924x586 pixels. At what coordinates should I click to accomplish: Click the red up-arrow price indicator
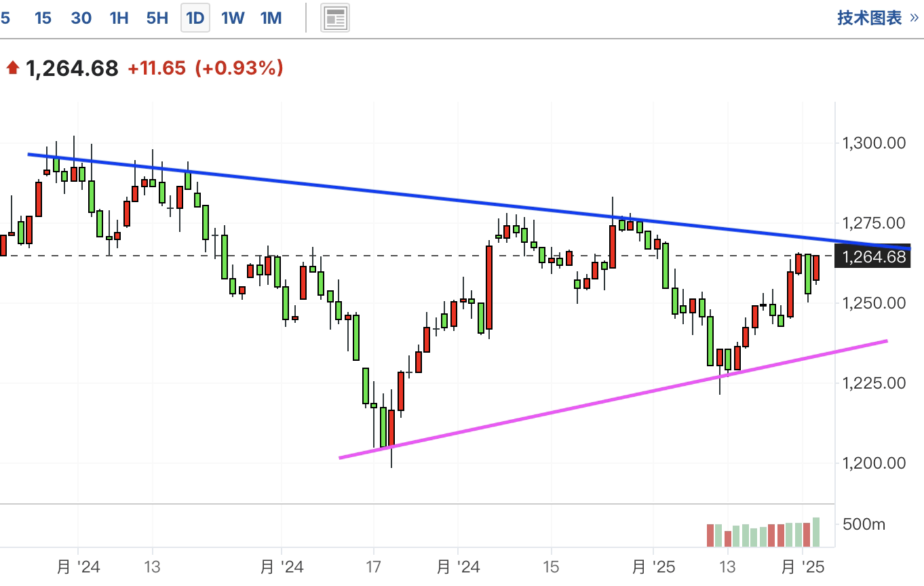(x=12, y=68)
